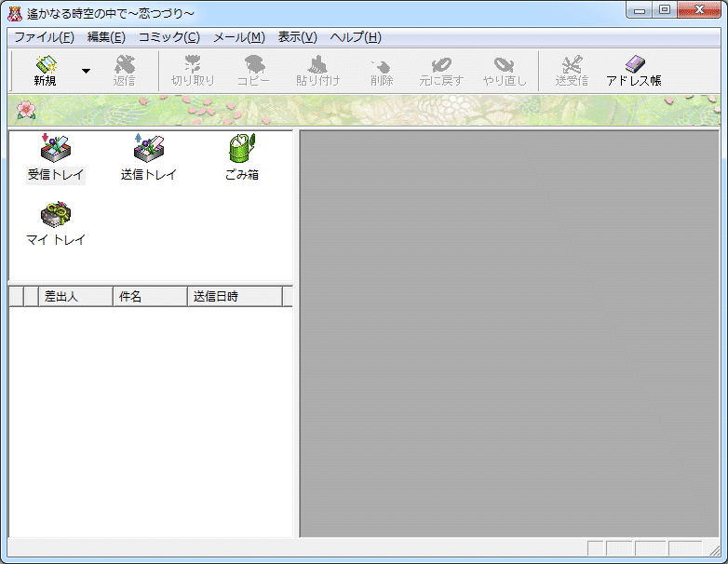Click the 新規 new mail icon

46,71
